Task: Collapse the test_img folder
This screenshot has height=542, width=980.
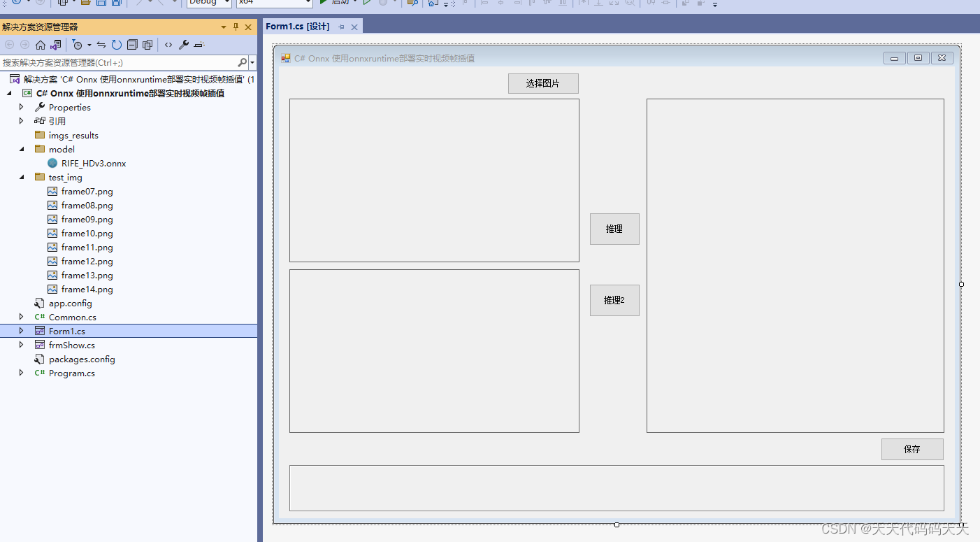Action: (x=21, y=177)
